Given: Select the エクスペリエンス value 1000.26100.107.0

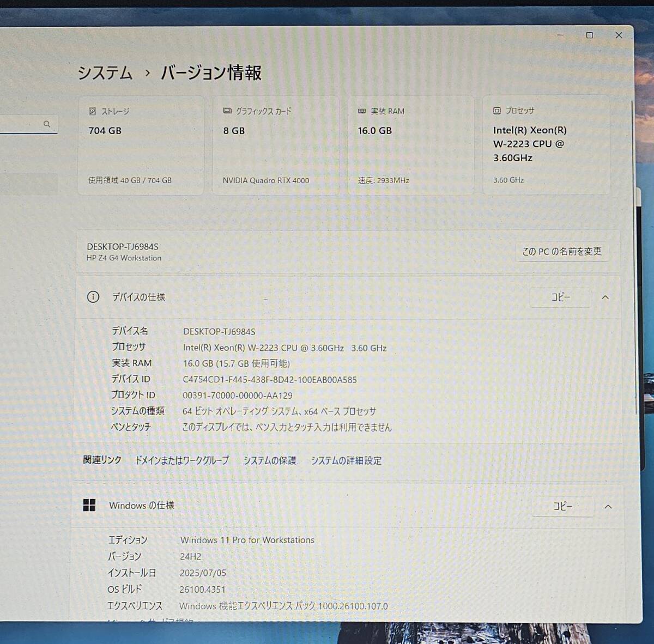Looking at the screenshot, I should pyautogui.click(x=283, y=606).
